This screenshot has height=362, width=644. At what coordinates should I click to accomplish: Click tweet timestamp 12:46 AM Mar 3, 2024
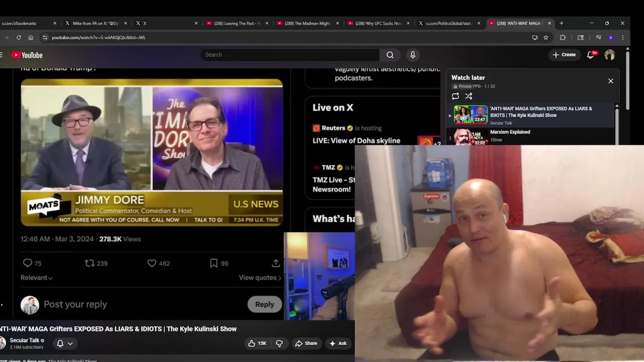coord(57,239)
